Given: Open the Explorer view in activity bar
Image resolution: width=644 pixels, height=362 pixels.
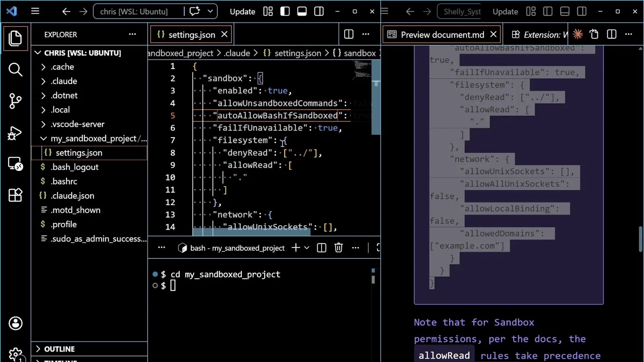Looking at the screenshot, I should pyautogui.click(x=15, y=38).
